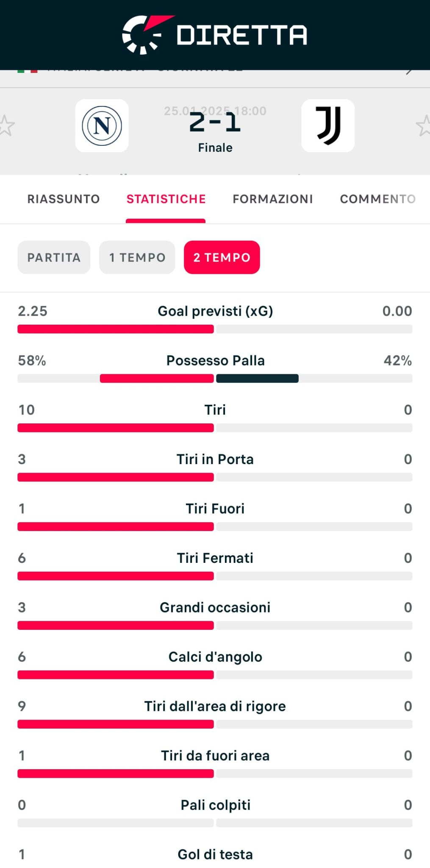This screenshot has width=430, height=868.
Task: Open the Juventus team crest
Action: [x=328, y=125]
